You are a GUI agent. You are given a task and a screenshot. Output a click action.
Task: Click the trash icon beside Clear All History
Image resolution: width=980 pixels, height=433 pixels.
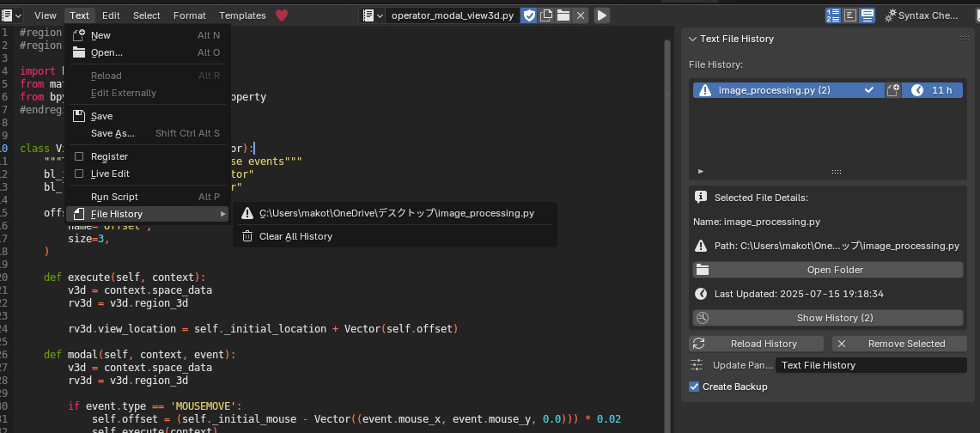(247, 236)
